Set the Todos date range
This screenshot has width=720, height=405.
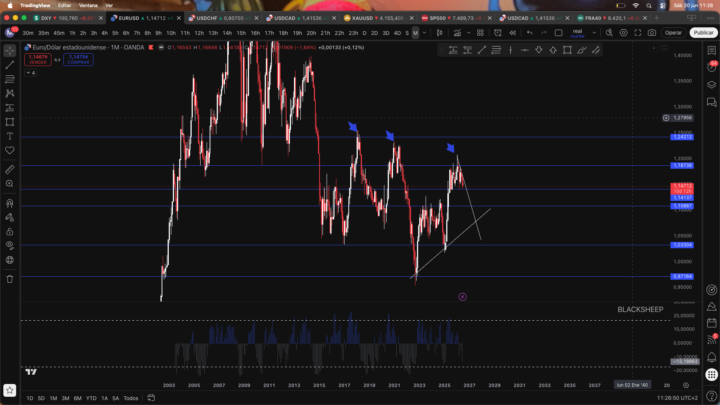pos(131,398)
